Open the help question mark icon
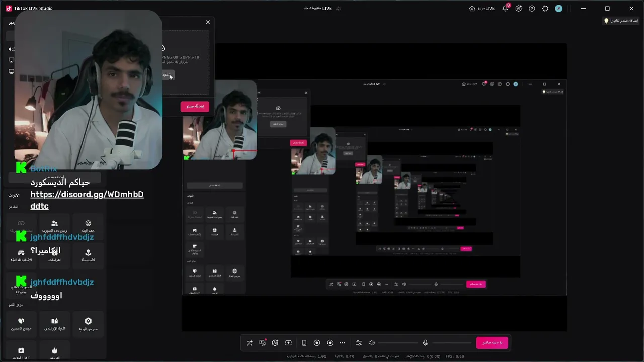 pyautogui.click(x=532, y=9)
